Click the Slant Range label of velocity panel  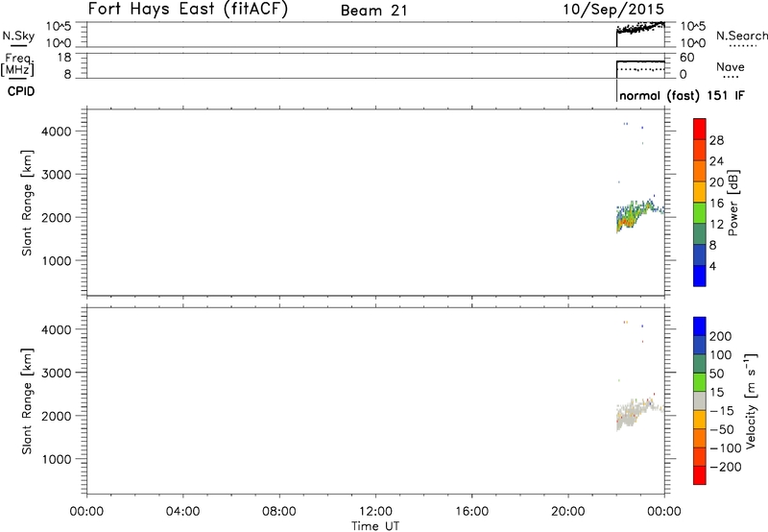point(27,401)
